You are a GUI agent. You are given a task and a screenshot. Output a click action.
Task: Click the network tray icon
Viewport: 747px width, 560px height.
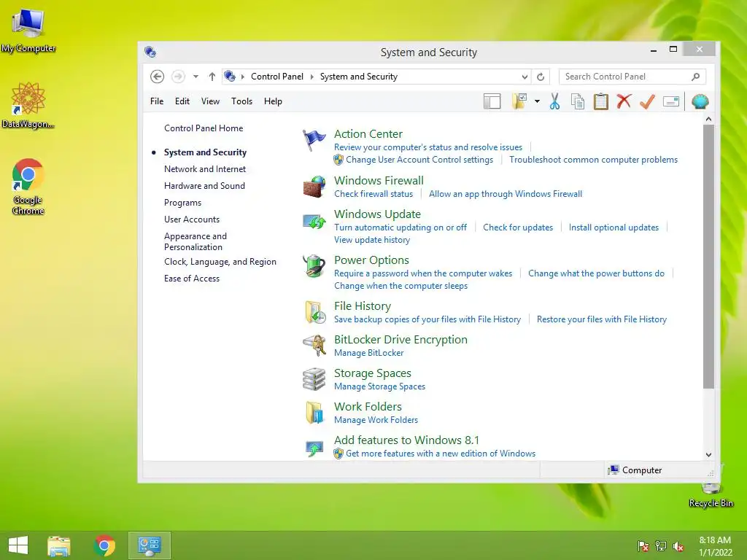(661, 546)
